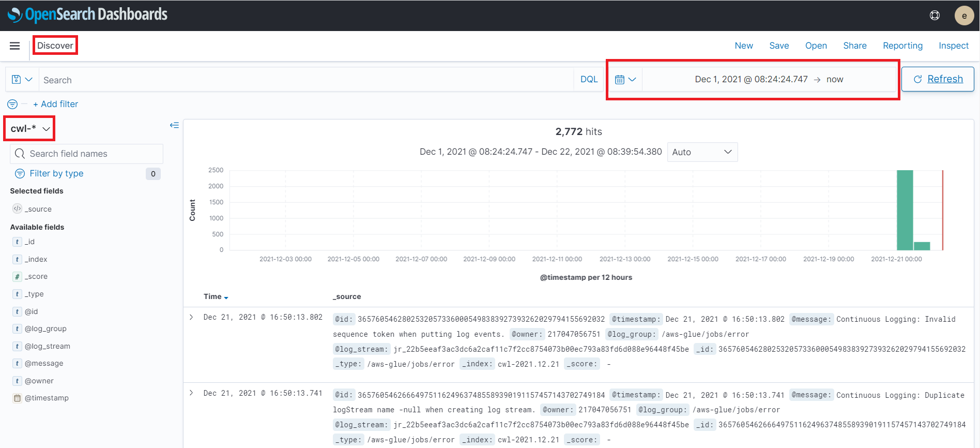Click the OpenSearch Dashboards logo

87,14
